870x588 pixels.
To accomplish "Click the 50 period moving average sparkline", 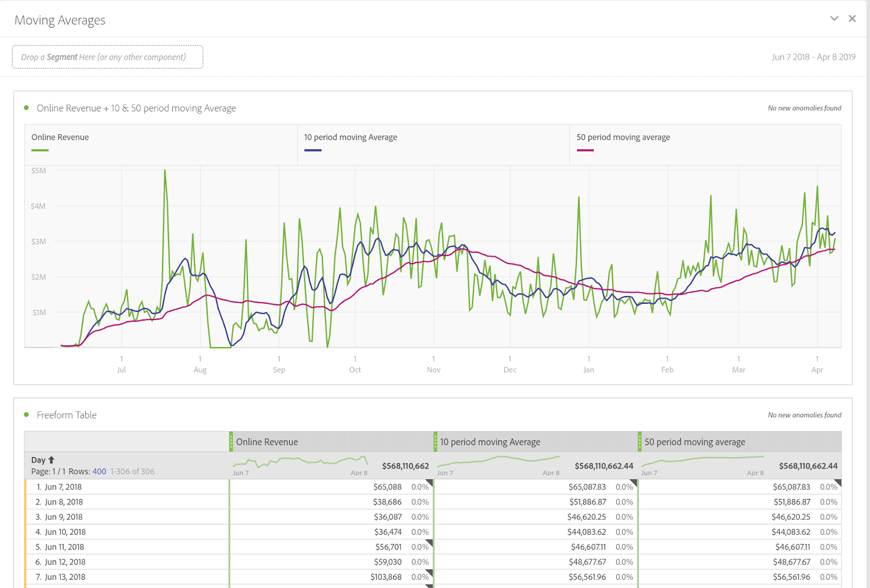I will (x=703, y=462).
